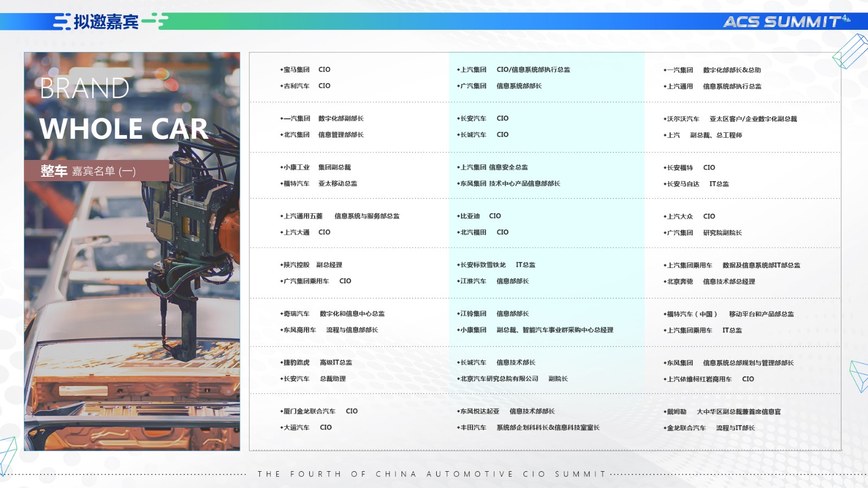Screen dimensions: 868x488
Task: Click the crystal graphic at right edge
Action: [x=859, y=376]
